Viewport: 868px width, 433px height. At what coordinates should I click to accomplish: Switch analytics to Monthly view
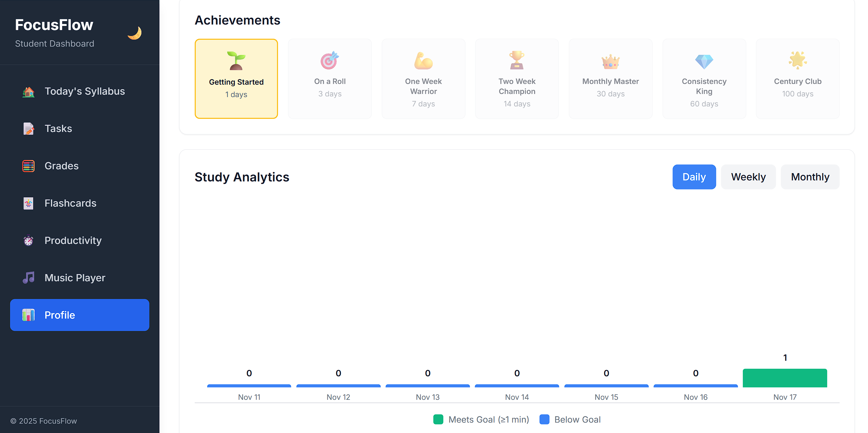tap(810, 177)
